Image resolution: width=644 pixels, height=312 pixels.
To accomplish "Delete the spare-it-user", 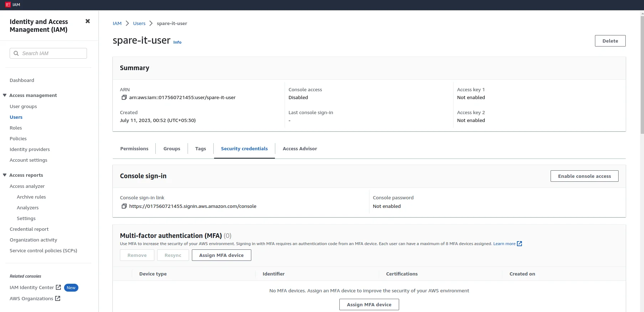I will 610,41.
